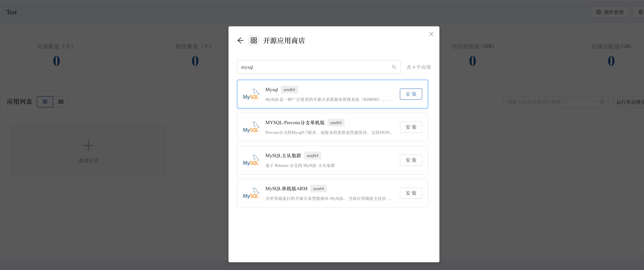Screen dimensions: 644x270
Task: Click the MySQL logo of 单机版ARM entry
Action: pos(251,193)
